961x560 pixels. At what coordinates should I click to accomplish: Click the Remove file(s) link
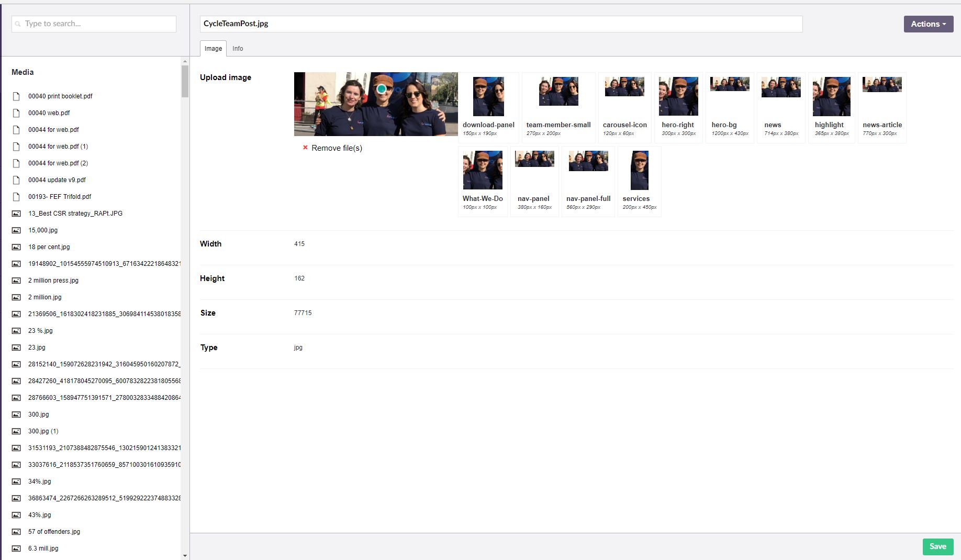(337, 148)
